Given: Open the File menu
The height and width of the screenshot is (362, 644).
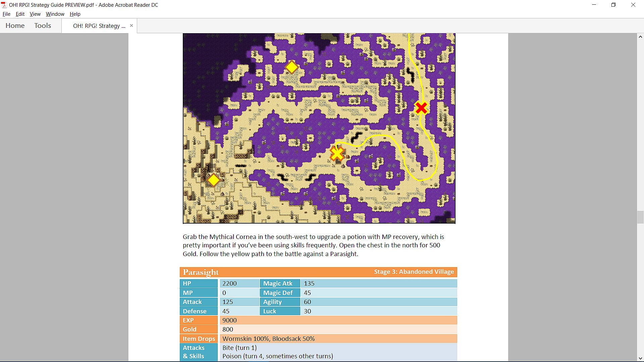Looking at the screenshot, I should 6,14.
